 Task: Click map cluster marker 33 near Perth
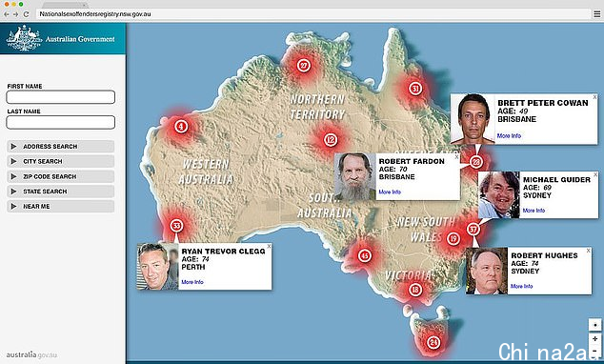click(176, 225)
